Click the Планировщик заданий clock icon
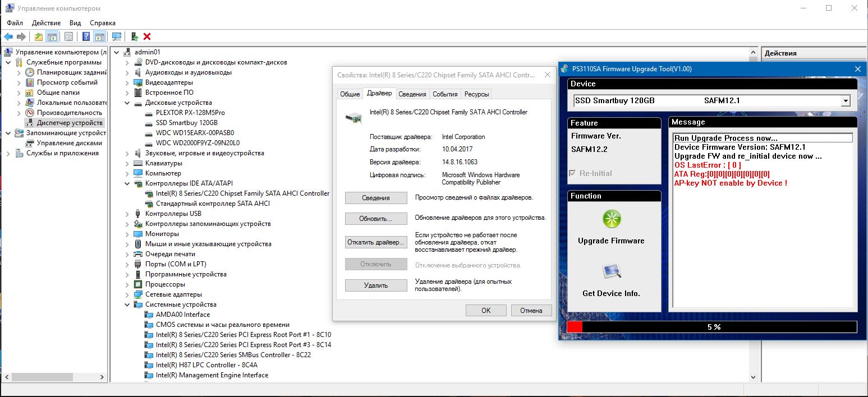Viewport: 868px width, 397px height. coord(30,72)
